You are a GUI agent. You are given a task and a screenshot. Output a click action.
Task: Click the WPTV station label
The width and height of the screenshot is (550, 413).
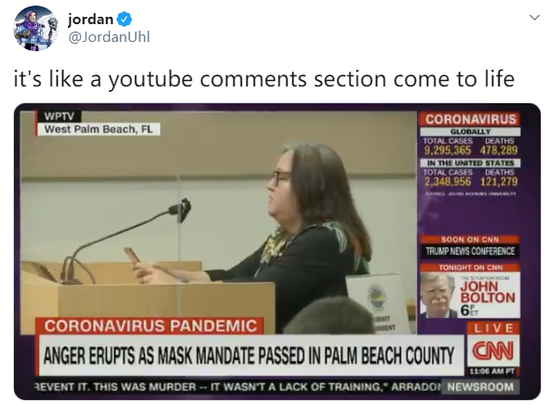[60, 116]
